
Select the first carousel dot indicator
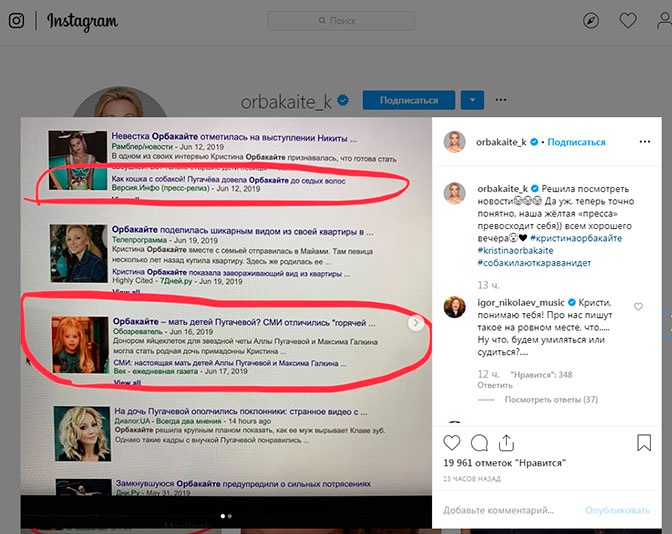click(222, 516)
